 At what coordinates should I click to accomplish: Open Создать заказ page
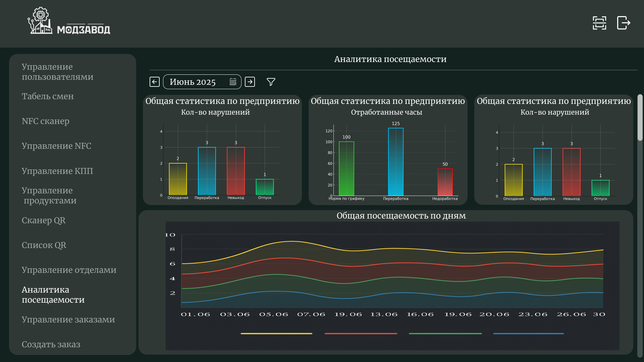(51, 344)
